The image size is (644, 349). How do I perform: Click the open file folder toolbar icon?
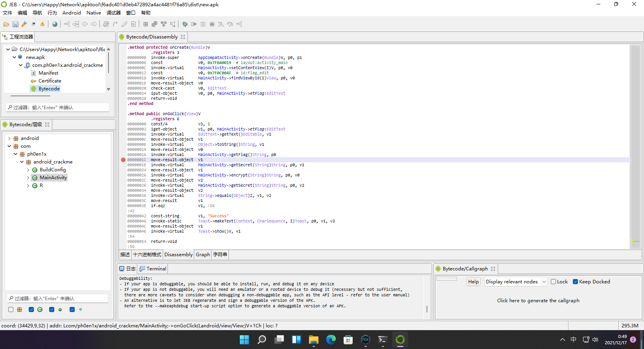(x=6, y=24)
